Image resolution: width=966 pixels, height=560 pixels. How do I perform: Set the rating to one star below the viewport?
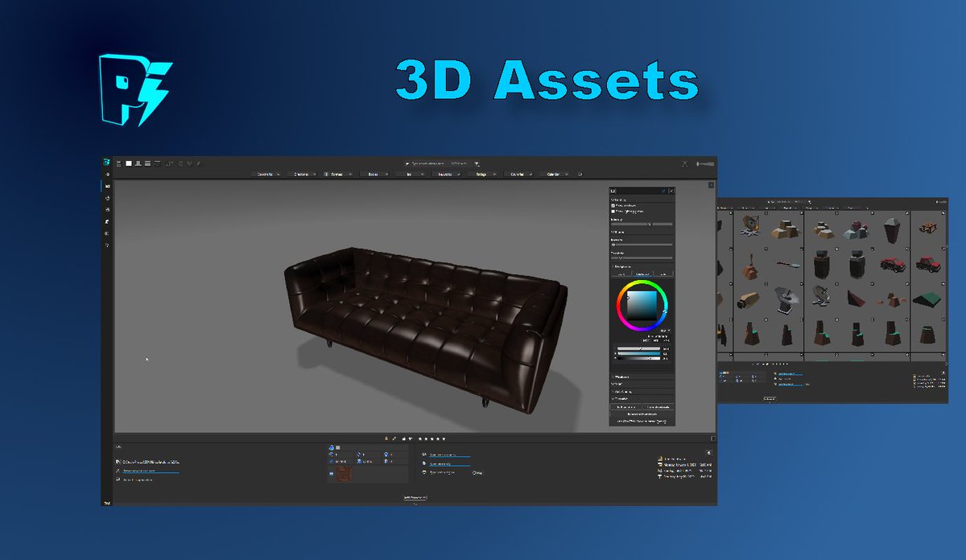pos(419,439)
